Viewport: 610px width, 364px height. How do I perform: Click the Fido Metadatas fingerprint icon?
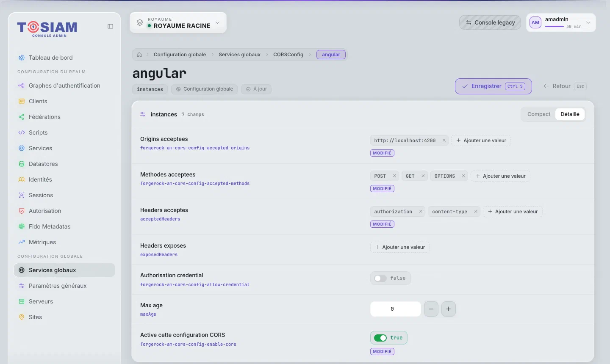pyautogui.click(x=22, y=226)
